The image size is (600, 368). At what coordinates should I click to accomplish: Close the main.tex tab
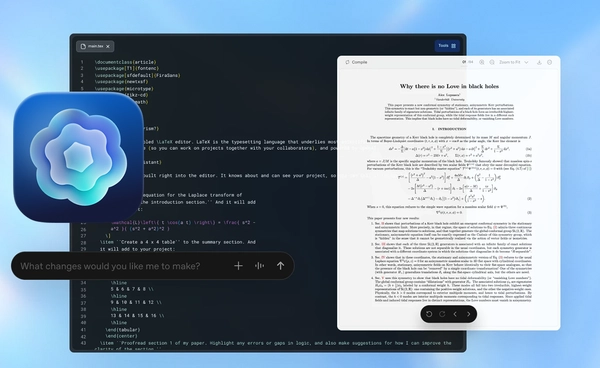pyautogui.click(x=108, y=46)
